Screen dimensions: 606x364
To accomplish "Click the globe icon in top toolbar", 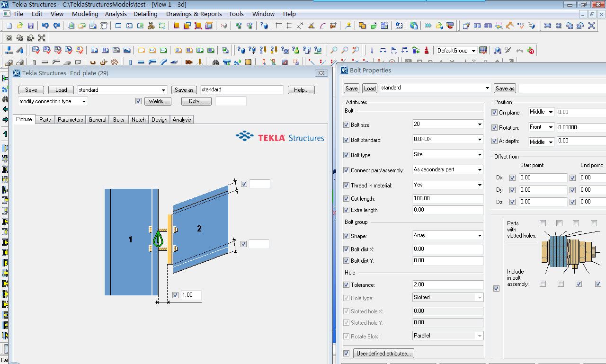I will [414, 26].
